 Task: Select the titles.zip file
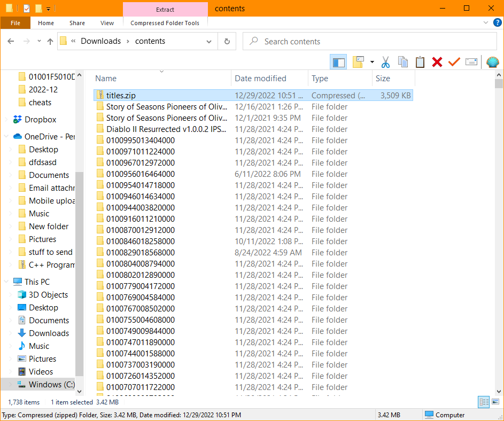[253, 96]
